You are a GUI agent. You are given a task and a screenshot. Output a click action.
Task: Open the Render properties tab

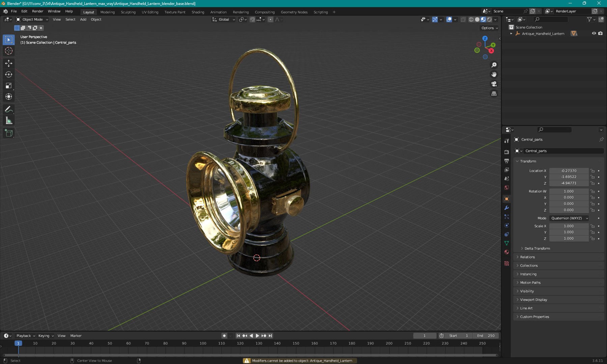click(507, 152)
